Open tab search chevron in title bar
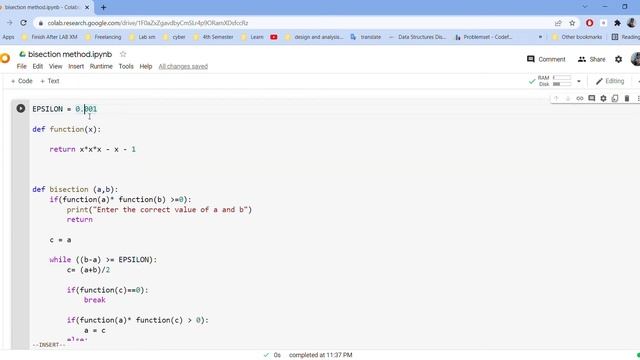 tap(585, 7)
